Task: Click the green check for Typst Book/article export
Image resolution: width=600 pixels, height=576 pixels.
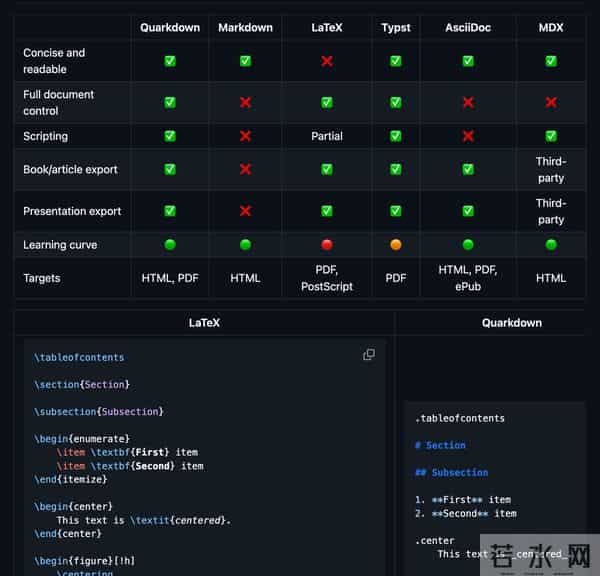Action: pos(396,169)
